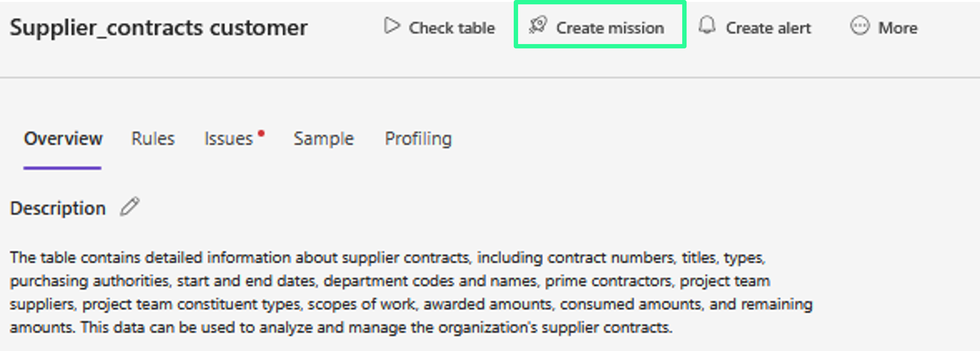Edit the Description using the pencil icon
The width and height of the screenshot is (980, 351).
pos(130,207)
